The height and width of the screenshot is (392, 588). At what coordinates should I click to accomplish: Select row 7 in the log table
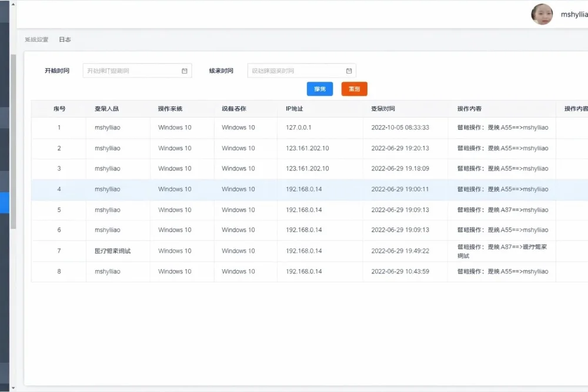tap(59, 251)
